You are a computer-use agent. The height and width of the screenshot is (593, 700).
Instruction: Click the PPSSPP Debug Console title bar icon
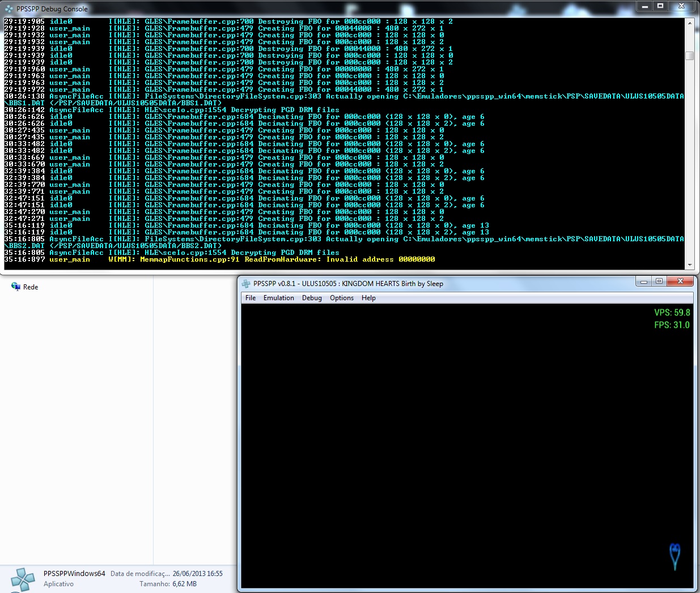click(x=9, y=9)
